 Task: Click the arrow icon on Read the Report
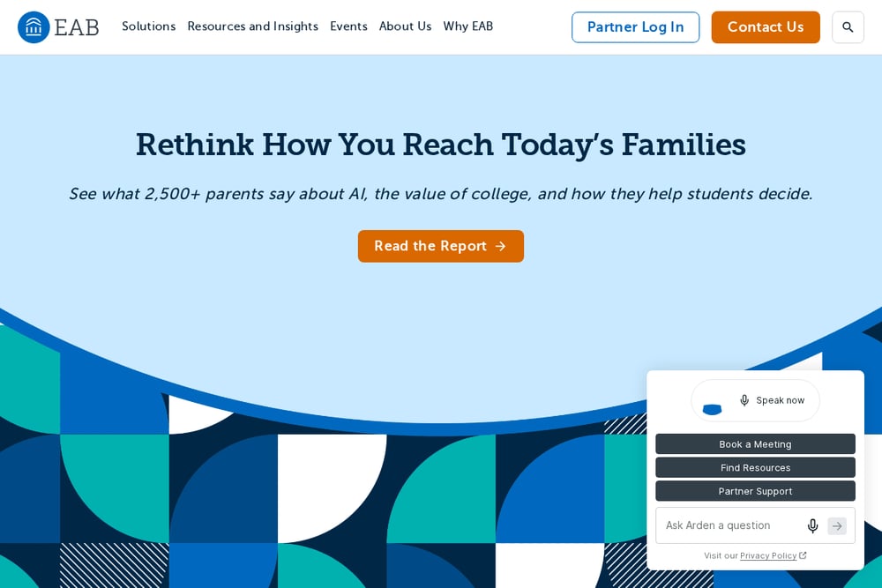[501, 246]
